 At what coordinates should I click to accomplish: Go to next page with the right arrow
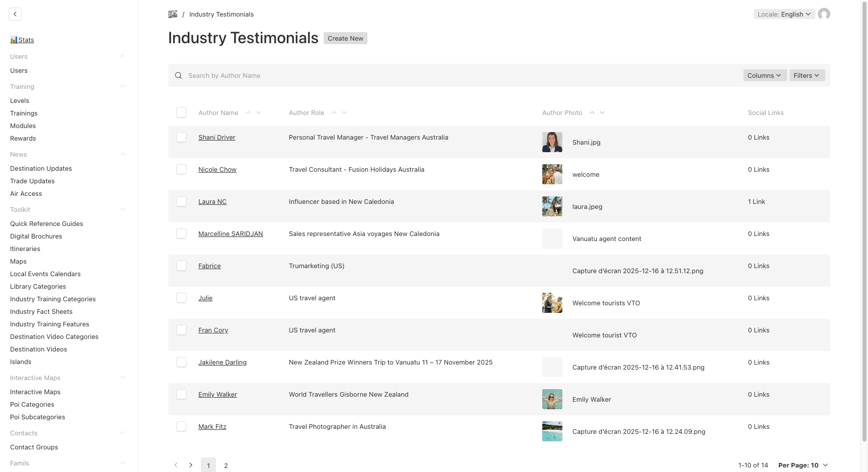(191, 465)
